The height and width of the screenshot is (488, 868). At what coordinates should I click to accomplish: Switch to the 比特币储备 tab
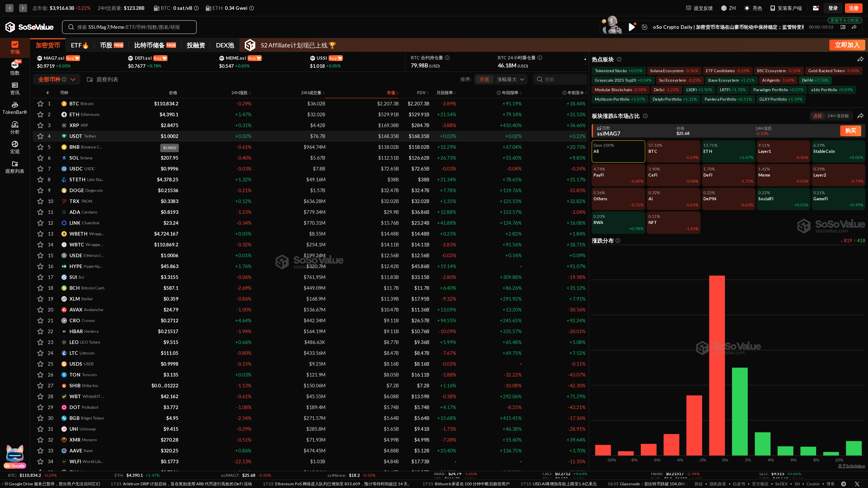pos(155,45)
